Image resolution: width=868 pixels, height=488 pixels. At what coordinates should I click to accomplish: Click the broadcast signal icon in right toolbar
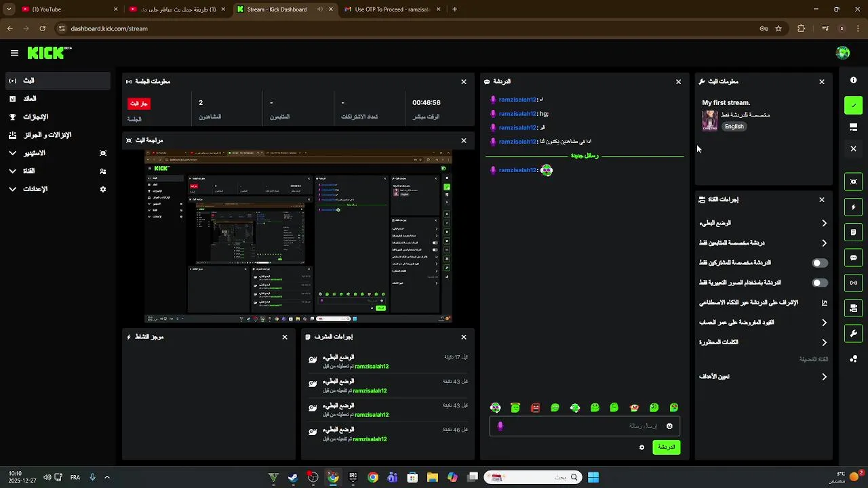point(853,283)
